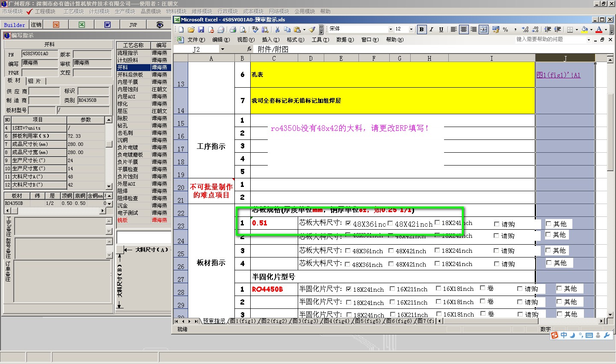
Task: Select the Format Painter brush
Action: [x=312, y=30]
